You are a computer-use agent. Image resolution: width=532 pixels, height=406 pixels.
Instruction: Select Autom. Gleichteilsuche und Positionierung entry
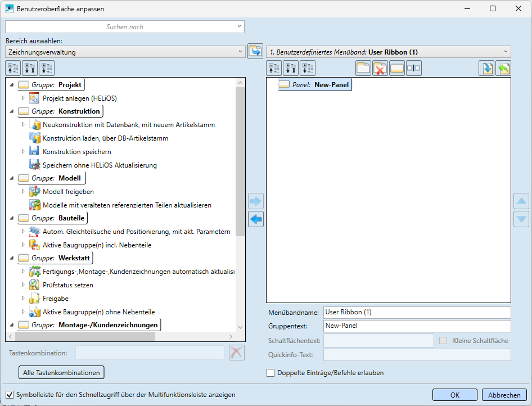click(137, 231)
